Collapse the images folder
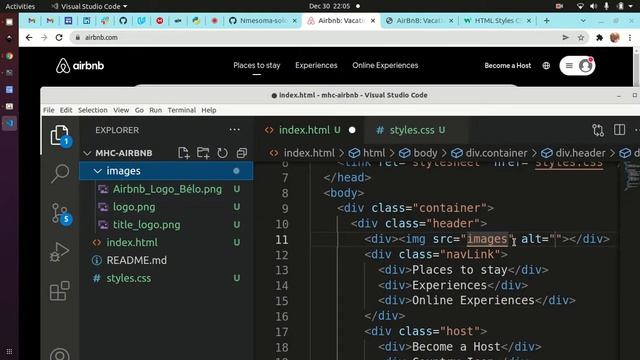The image size is (640, 360). point(98,171)
